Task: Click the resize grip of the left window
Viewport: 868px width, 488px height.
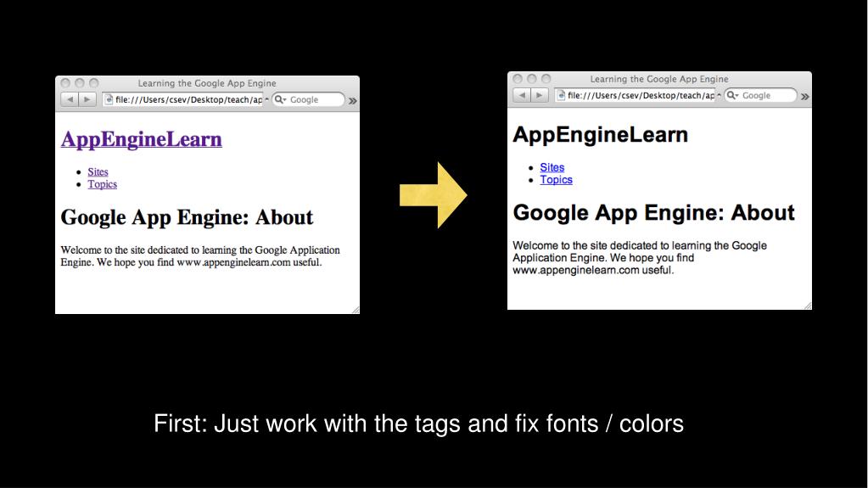Action: 356,310
